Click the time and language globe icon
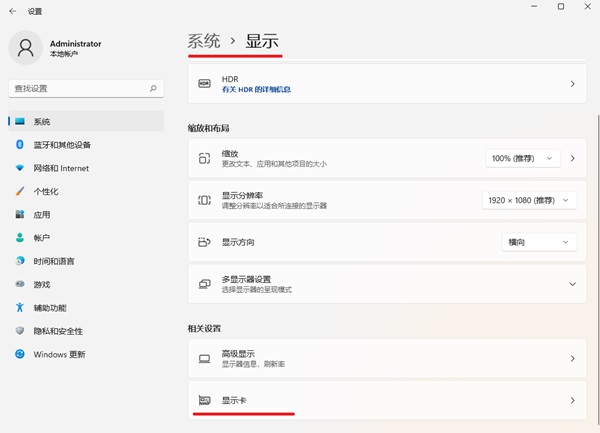Screen dimensions: 600x433 (20, 261)
